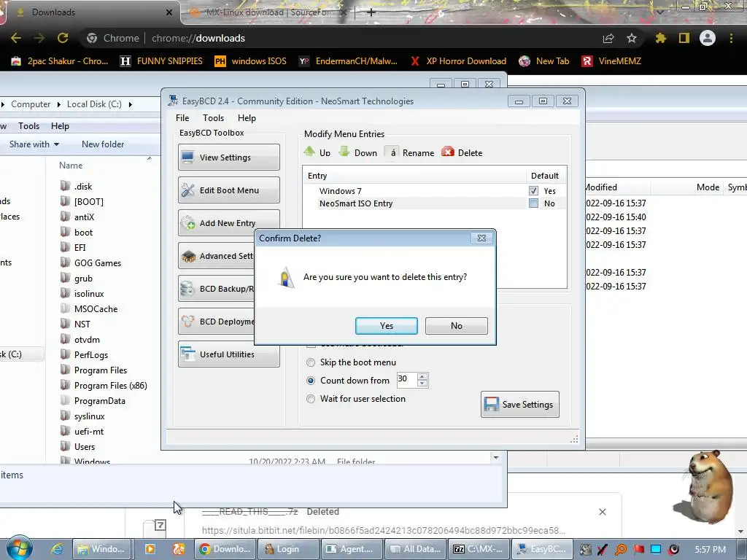The height and width of the screenshot is (560, 747).
Task: Toggle NeoSmart ISO Entry default checkbox
Action: pos(533,203)
